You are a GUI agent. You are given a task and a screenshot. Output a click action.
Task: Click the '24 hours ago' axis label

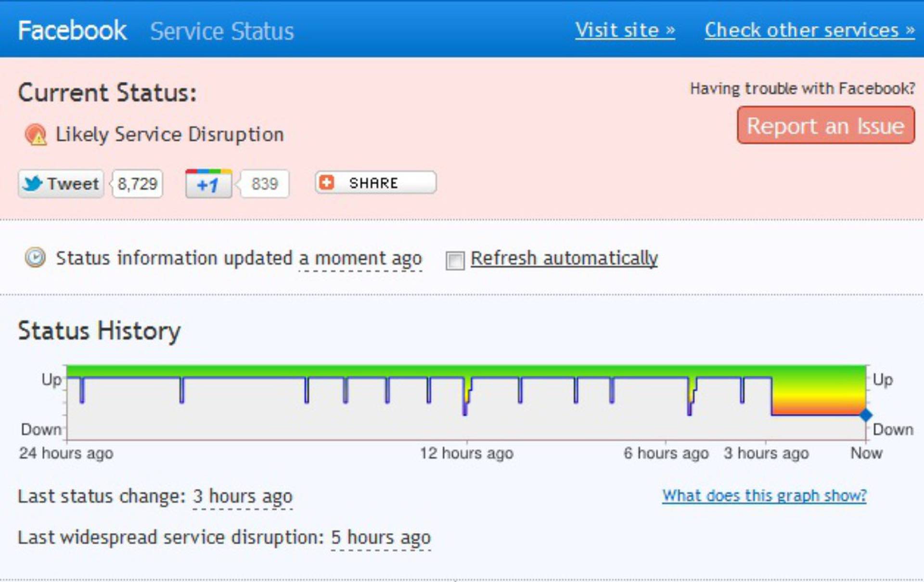[x=66, y=453]
